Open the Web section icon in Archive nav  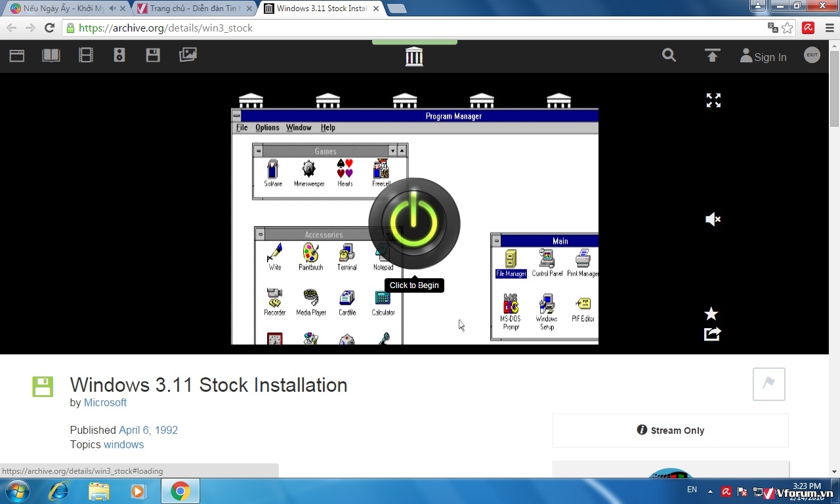click(17, 56)
